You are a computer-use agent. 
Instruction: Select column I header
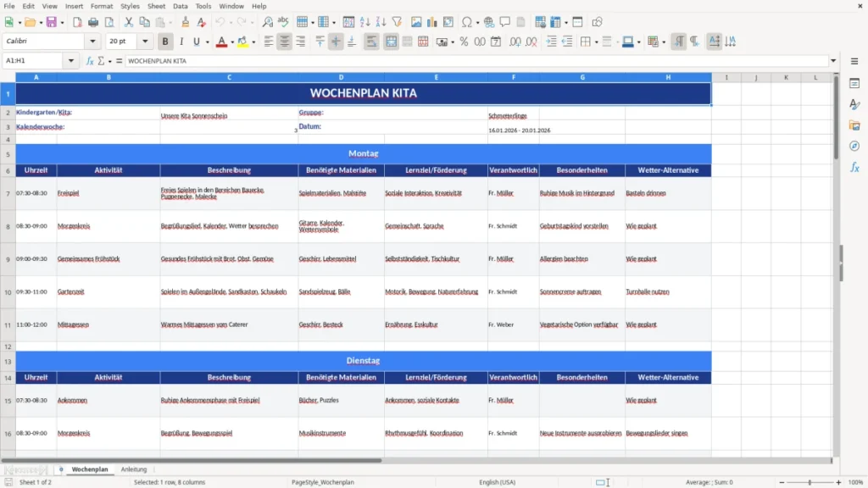coord(726,77)
